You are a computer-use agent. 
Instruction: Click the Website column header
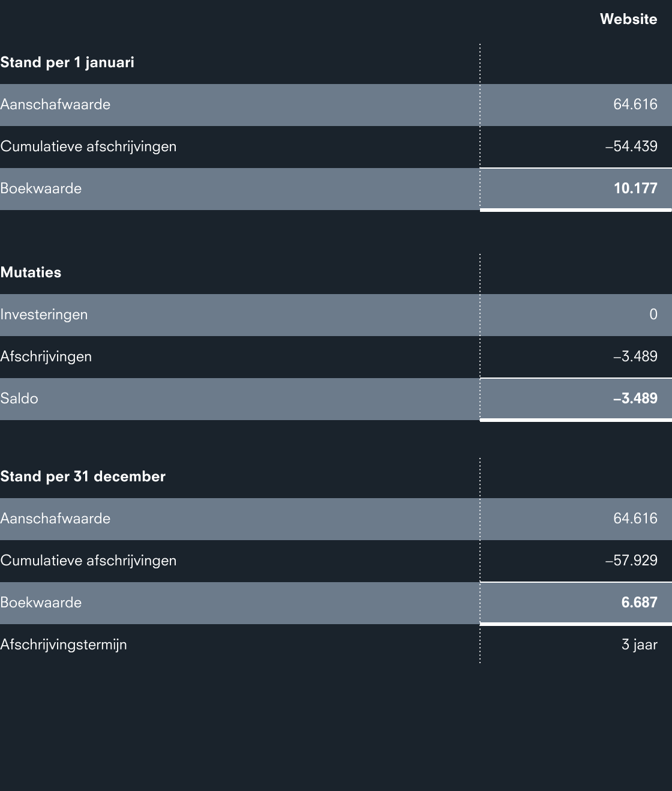628,19
